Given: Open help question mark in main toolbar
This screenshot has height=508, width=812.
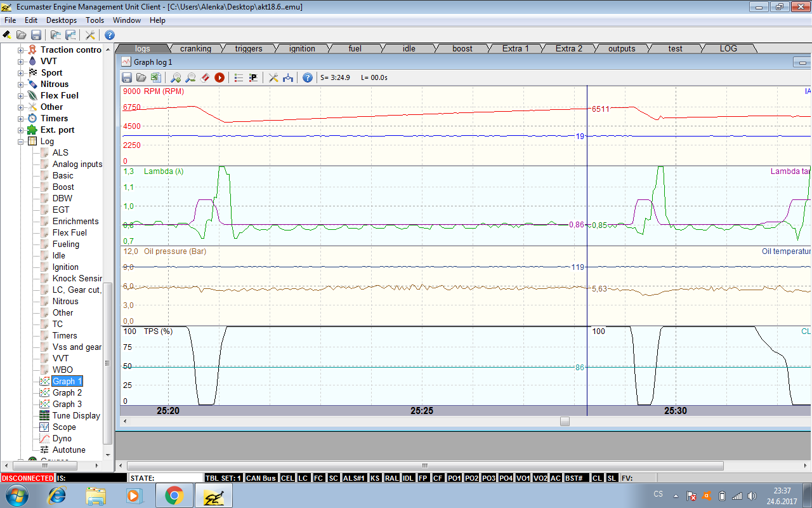Looking at the screenshot, I should pos(110,35).
